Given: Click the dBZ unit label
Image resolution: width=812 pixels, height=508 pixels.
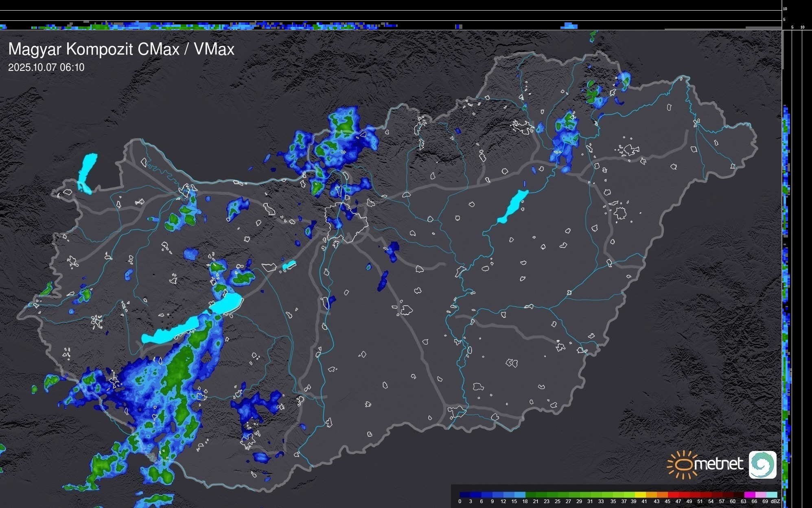Looking at the screenshot, I should point(775,501).
